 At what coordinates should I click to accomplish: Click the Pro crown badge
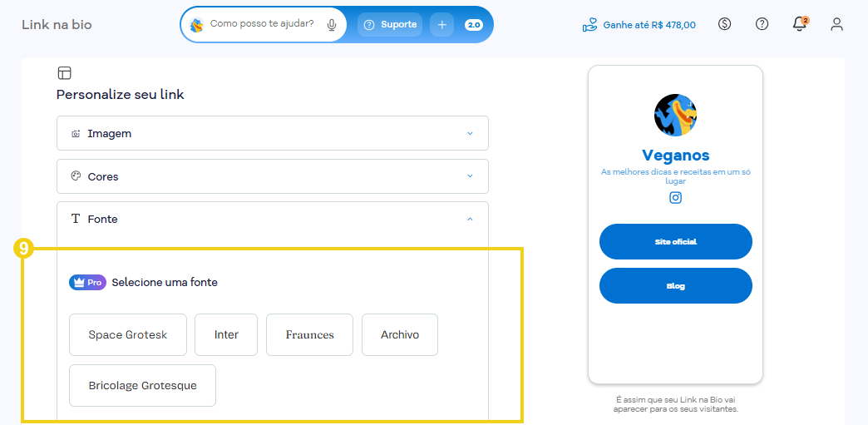pos(87,283)
